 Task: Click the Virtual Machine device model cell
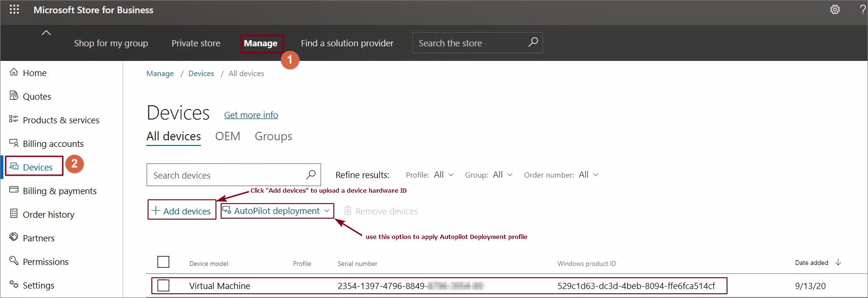[219, 286]
